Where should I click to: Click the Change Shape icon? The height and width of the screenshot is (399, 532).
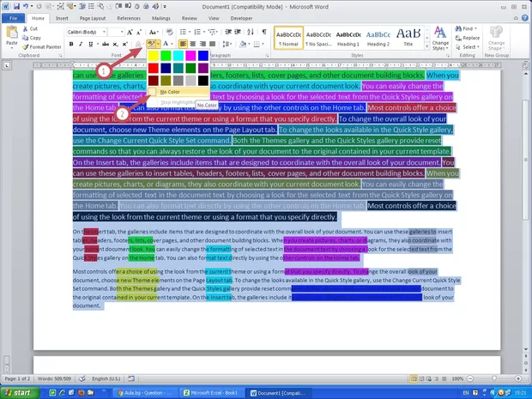pos(496,37)
